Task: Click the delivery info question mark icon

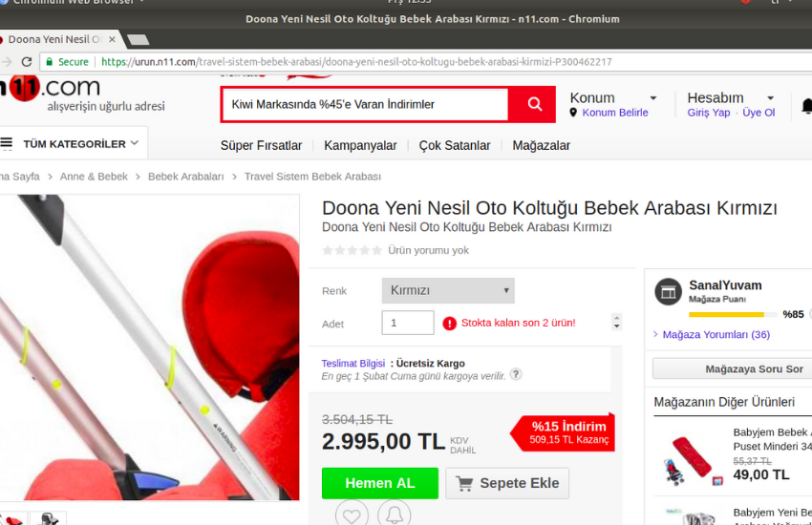Action: (516, 375)
